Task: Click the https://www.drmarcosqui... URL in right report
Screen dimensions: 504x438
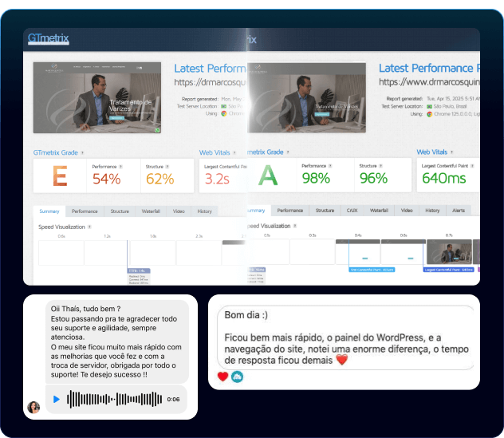Action: pos(429,82)
